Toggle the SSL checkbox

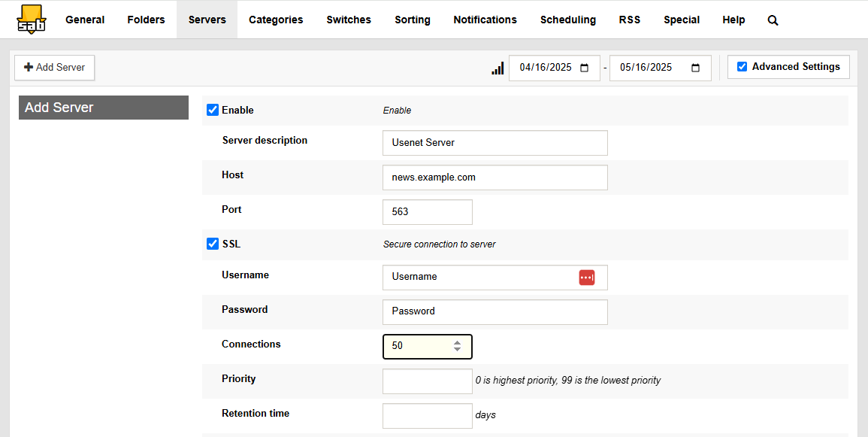213,244
